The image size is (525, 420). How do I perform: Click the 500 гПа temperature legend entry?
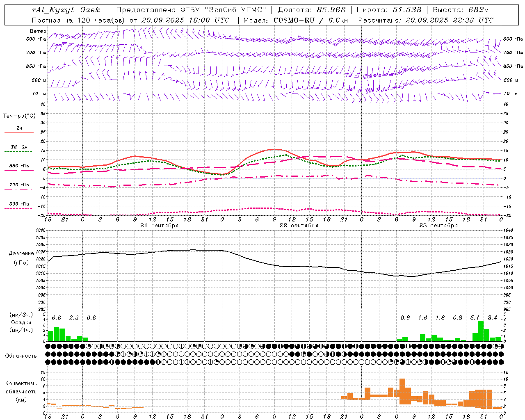(x=19, y=204)
